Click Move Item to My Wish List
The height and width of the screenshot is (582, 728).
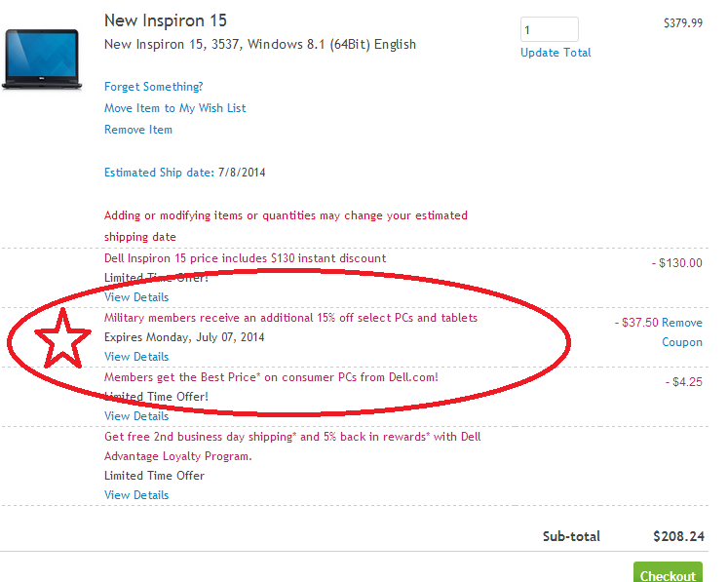(175, 108)
